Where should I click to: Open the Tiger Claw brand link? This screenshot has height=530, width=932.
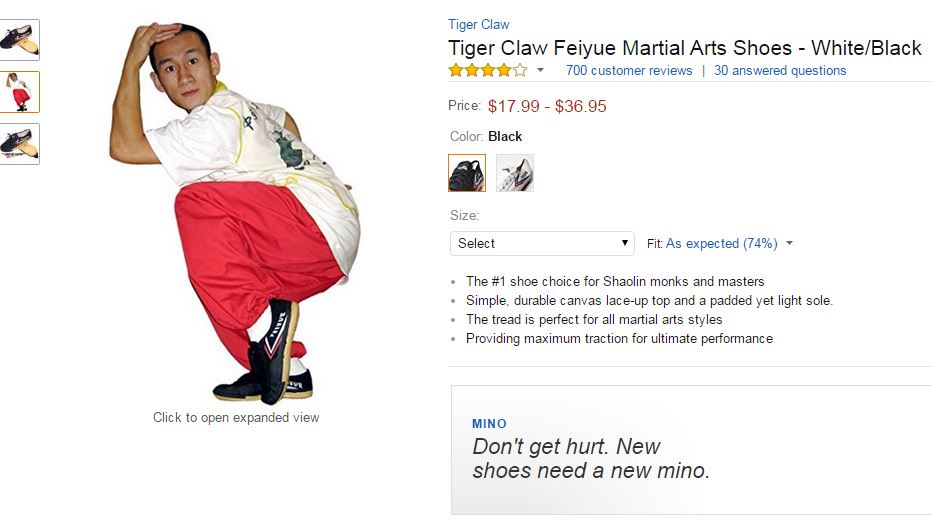click(478, 25)
